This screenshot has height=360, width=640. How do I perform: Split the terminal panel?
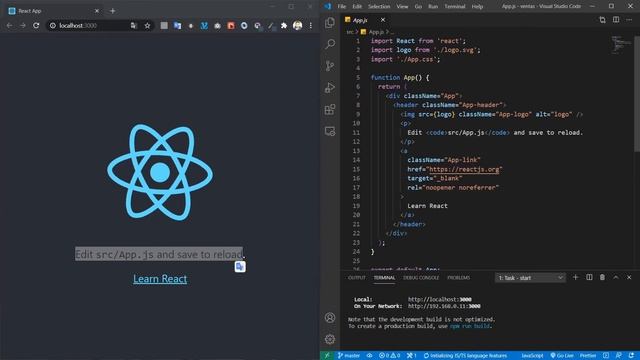point(589,278)
